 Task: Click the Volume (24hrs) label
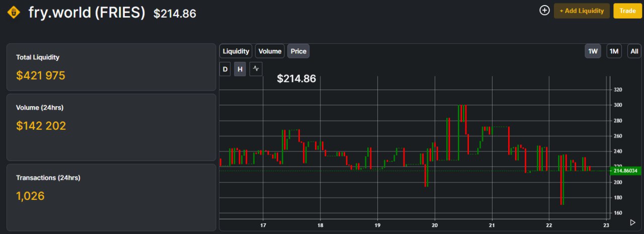tap(40, 108)
